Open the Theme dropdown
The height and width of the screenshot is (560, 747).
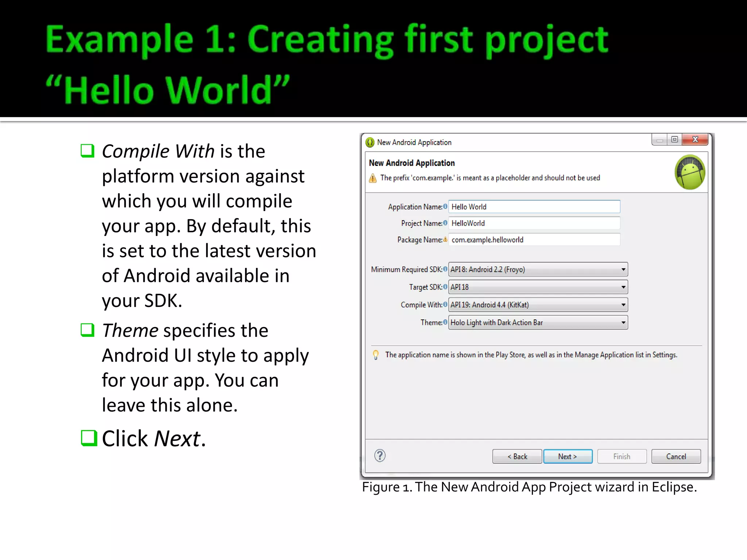click(538, 322)
